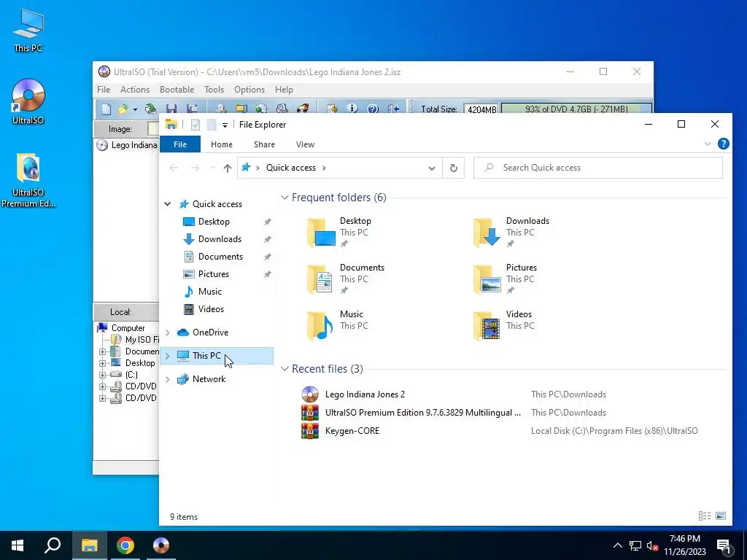This screenshot has width=747, height=560.
Task: Select My ISO Files in UltraISO Local tree
Action: pyautogui.click(x=135, y=340)
